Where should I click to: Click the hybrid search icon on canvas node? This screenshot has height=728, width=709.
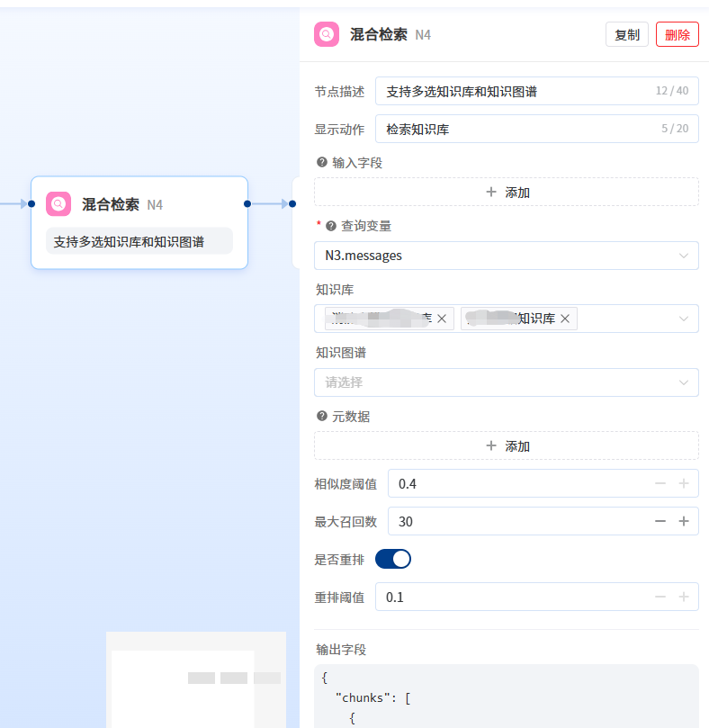[x=58, y=204]
